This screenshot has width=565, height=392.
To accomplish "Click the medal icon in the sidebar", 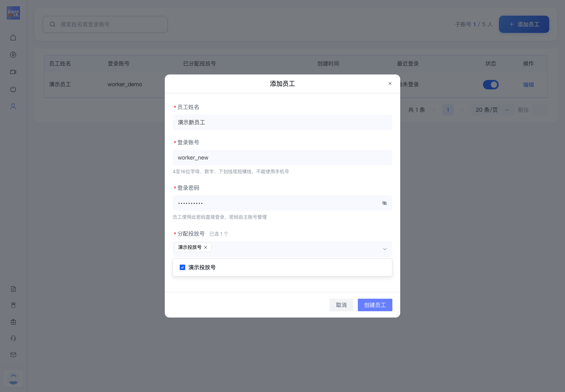I will pos(13,305).
